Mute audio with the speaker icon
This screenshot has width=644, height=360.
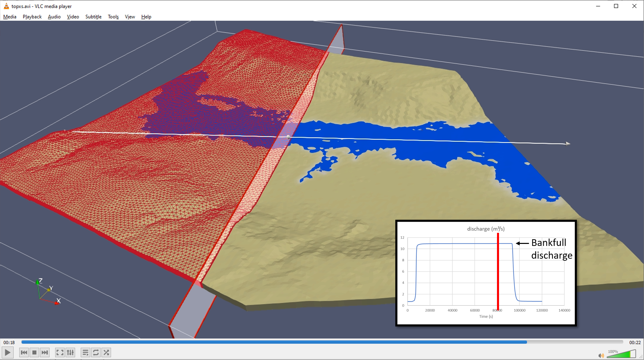point(601,355)
